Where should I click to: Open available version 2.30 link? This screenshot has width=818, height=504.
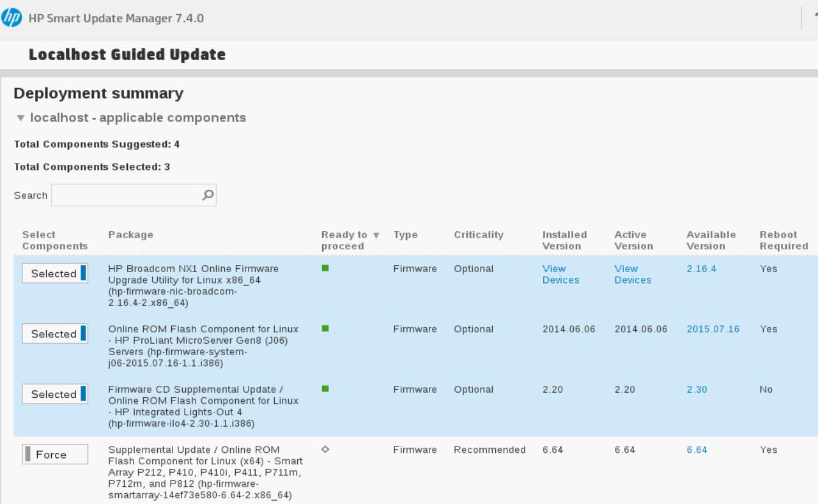click(x=697, y=390)
